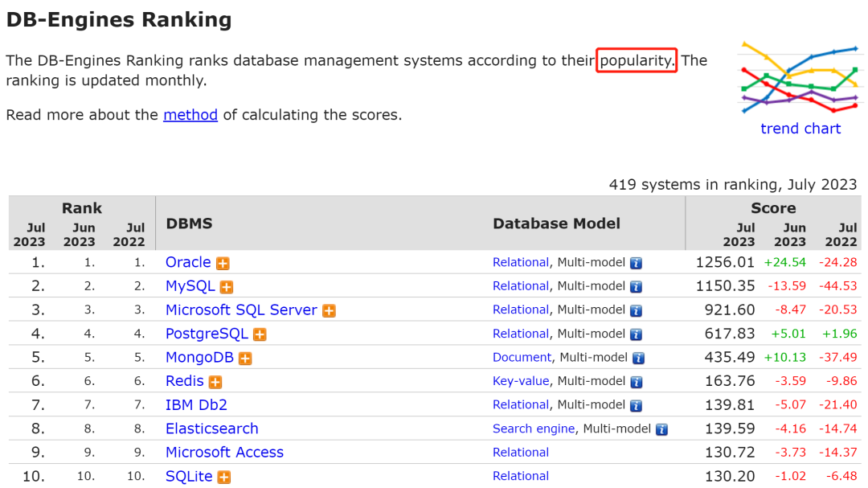Click the info icon in the Redis row

click(x=636, y=382)
